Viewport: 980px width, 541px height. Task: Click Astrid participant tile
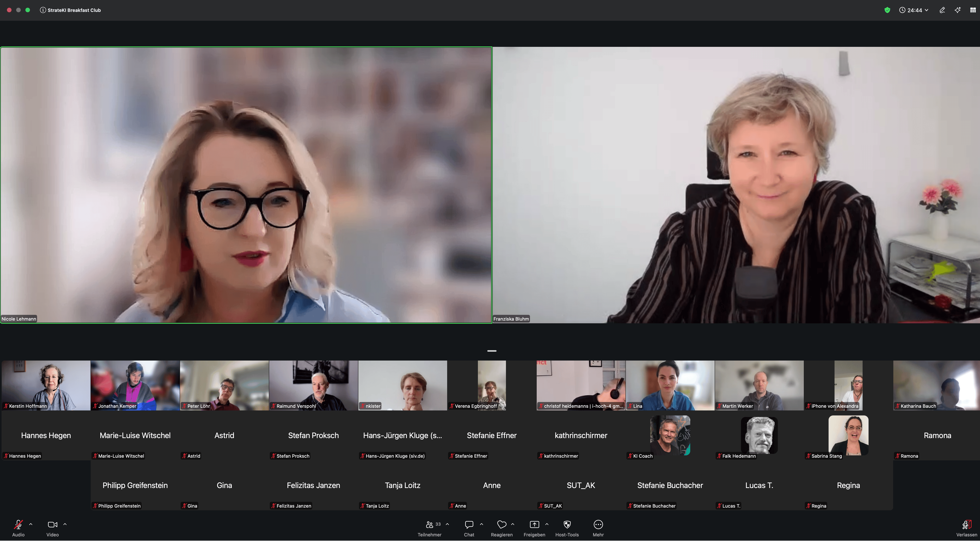point(224,435)
